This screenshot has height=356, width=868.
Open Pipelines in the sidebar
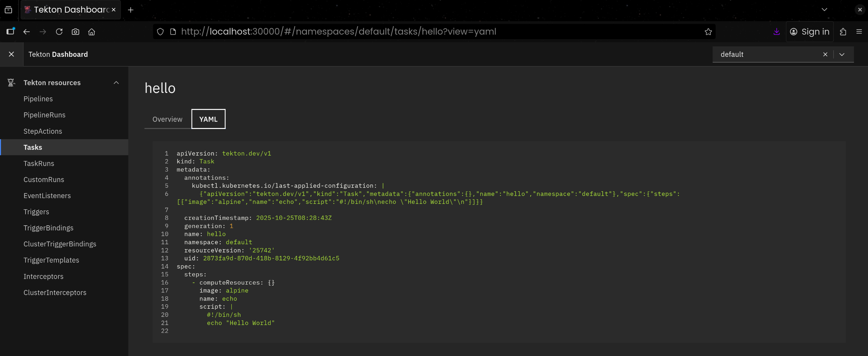pos(38,99)
